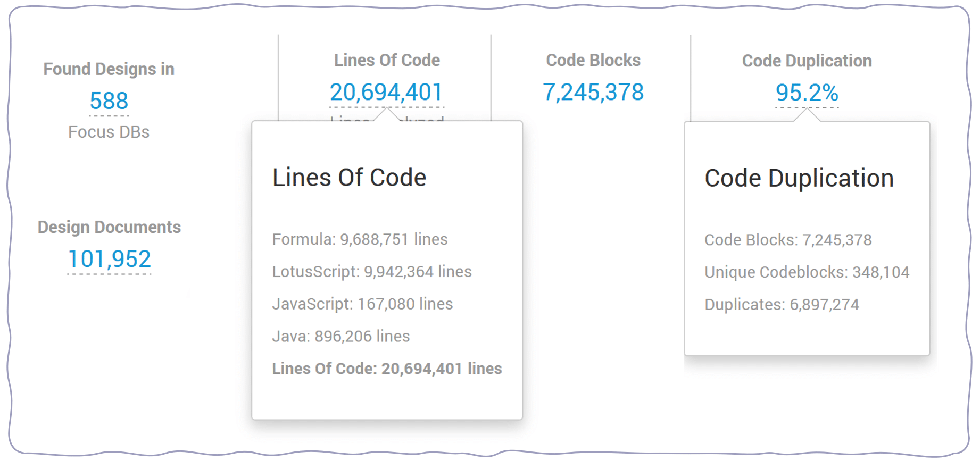Click the Java 896,206 lines row
This screenshot has width=980, height=460.
click(x=341, y=336)
